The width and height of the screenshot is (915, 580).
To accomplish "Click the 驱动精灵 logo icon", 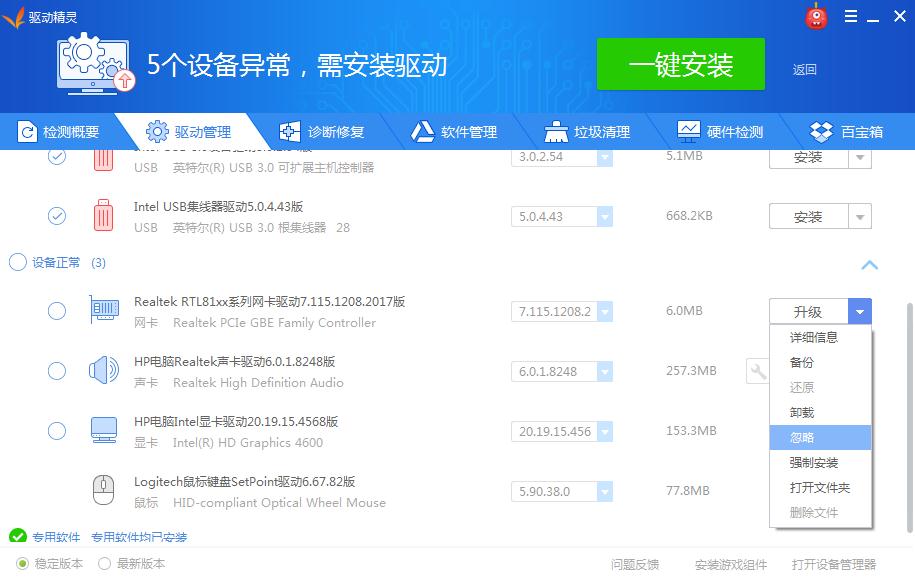I will [x=14, y=17].
